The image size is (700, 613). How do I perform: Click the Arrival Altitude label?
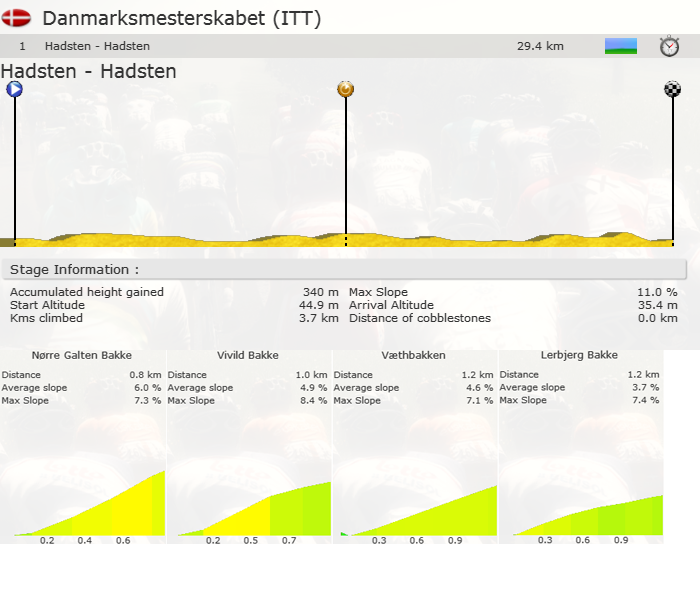[x=391, y=305]
